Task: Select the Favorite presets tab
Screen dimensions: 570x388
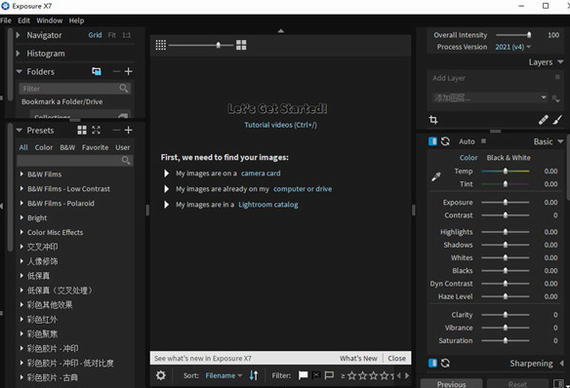Action: click(x=95, y=147)
